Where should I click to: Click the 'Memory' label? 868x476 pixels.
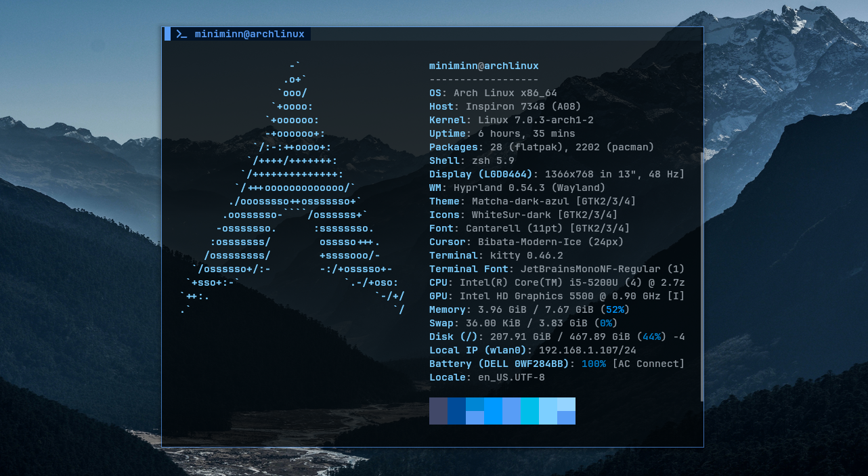448,309
